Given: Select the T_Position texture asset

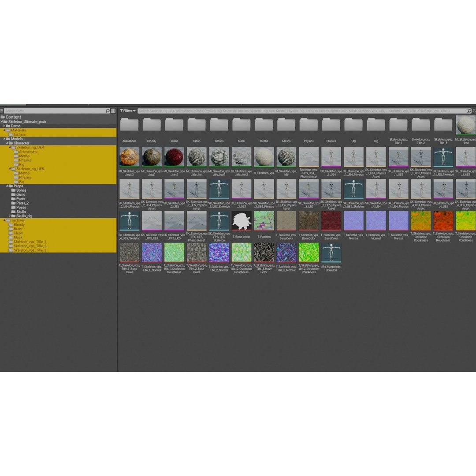Looking at the screenshot, I should [264, 221].
